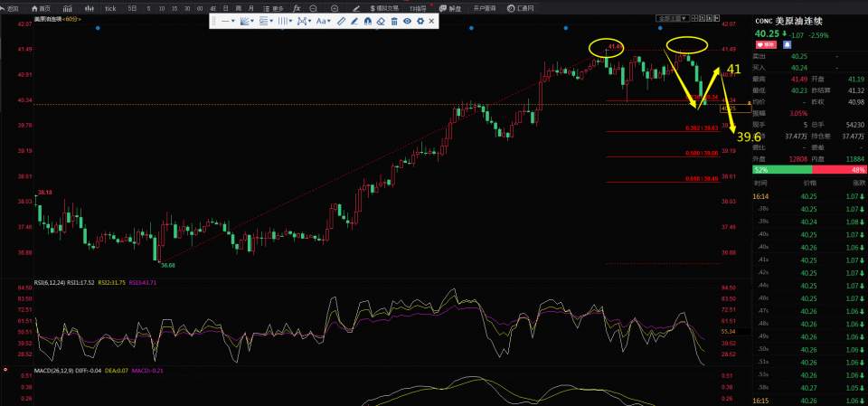868x406 pixels.
Task: Open drawing settings gear
Action: point(420,21)
